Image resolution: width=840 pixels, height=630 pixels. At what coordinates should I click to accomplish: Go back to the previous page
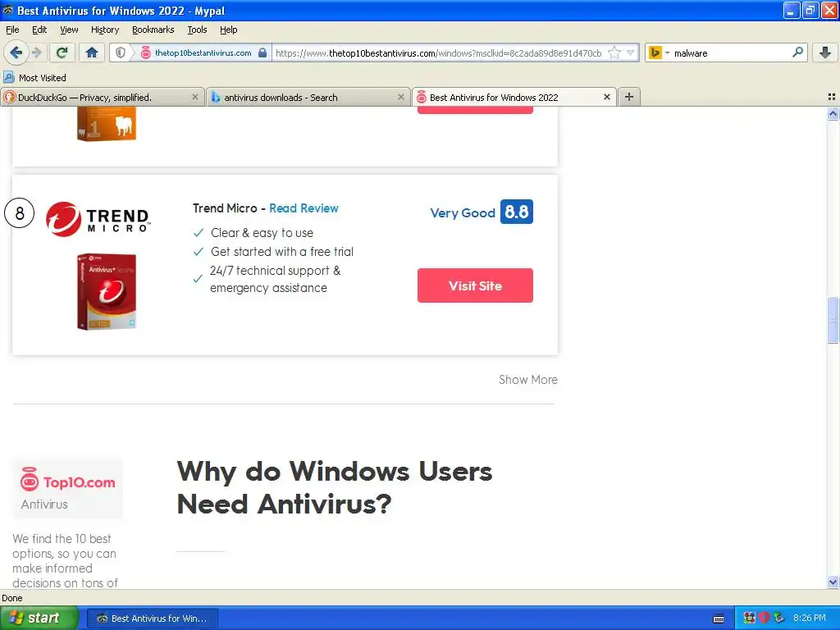[16, 52]
